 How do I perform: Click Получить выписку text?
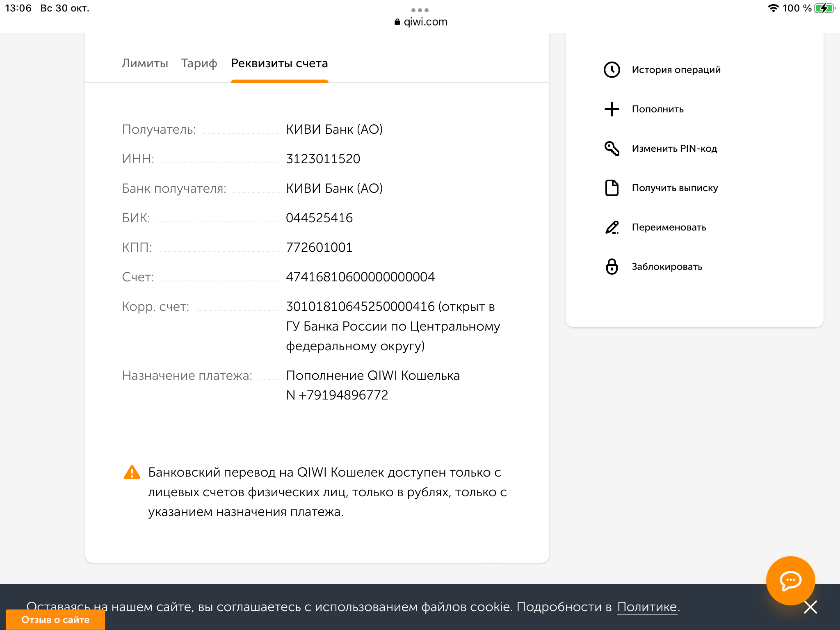pos(675,188)
